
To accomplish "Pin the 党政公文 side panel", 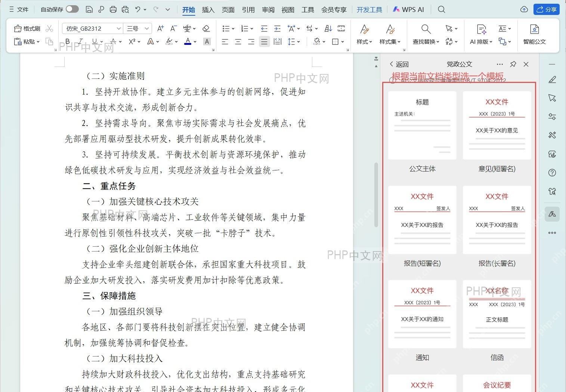I will tap(513, 64).
